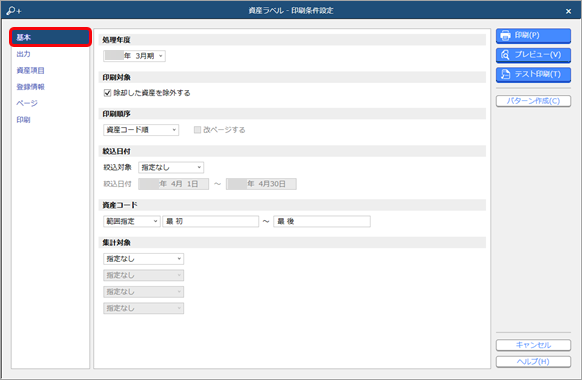Click the パターン作成(C) button
This screenshot has height=380, width=582.
pos(533,101)
